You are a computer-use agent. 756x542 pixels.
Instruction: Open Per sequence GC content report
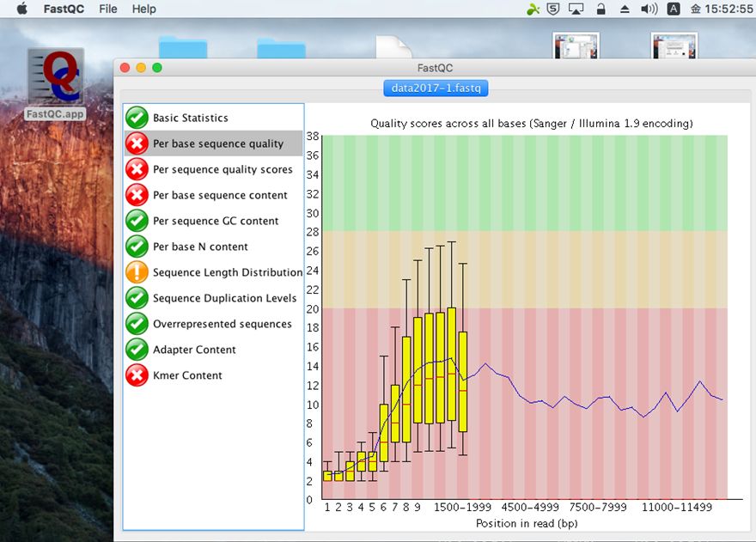tap(214, 221)
